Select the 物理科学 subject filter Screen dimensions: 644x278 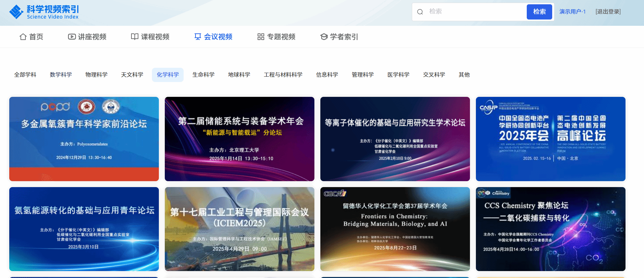(x=96, y=75)
